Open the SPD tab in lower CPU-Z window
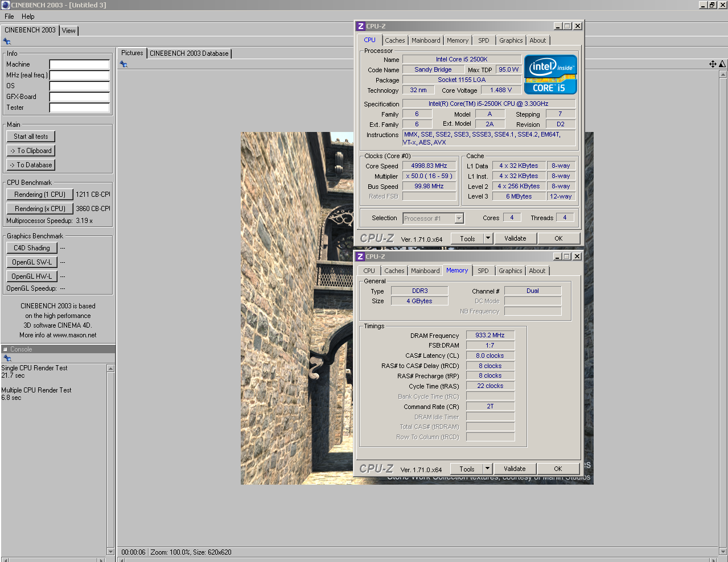728x562 pixels. pyautogui.click(x=483, y=271)
